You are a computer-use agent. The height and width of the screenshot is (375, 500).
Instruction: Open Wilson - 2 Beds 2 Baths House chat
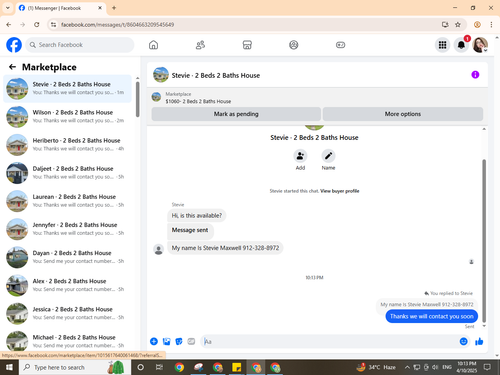tap(67, 116)
